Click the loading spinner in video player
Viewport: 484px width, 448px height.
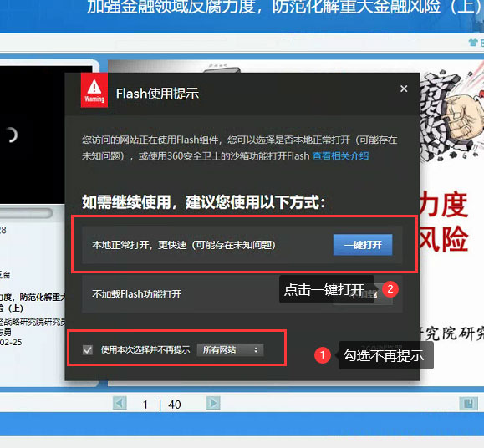click(x=12, y=135)
